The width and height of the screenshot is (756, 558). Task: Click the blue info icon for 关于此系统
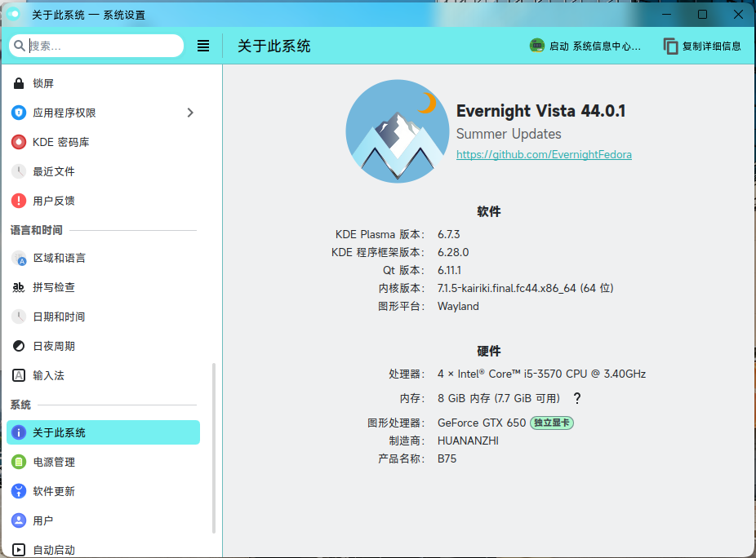coord(19,432)
